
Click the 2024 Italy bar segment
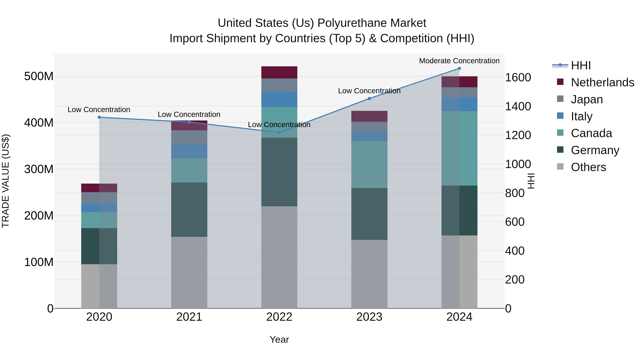[x=460, y=104]
